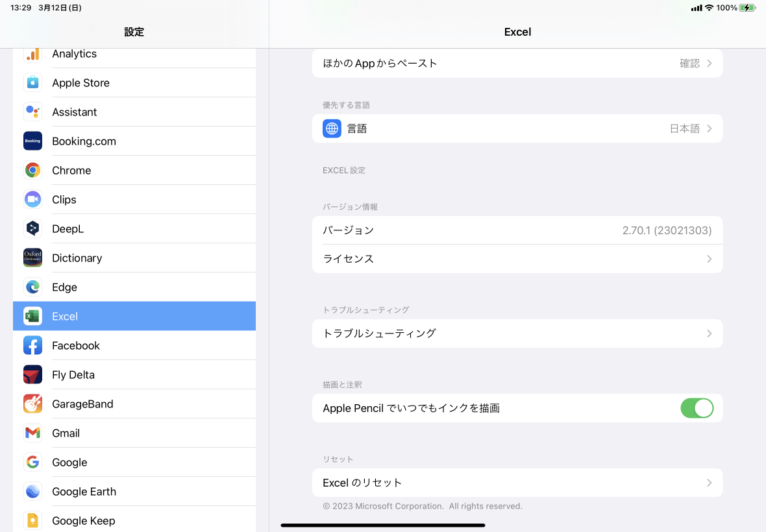
Task: Select Chrome in settings list
Action: [134, 171]
